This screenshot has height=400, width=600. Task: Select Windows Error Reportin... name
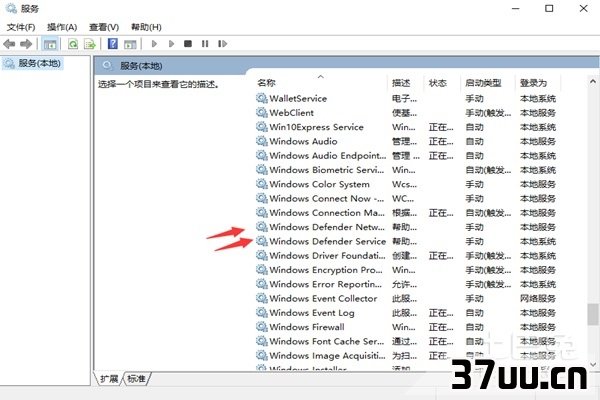pos(326,284)
